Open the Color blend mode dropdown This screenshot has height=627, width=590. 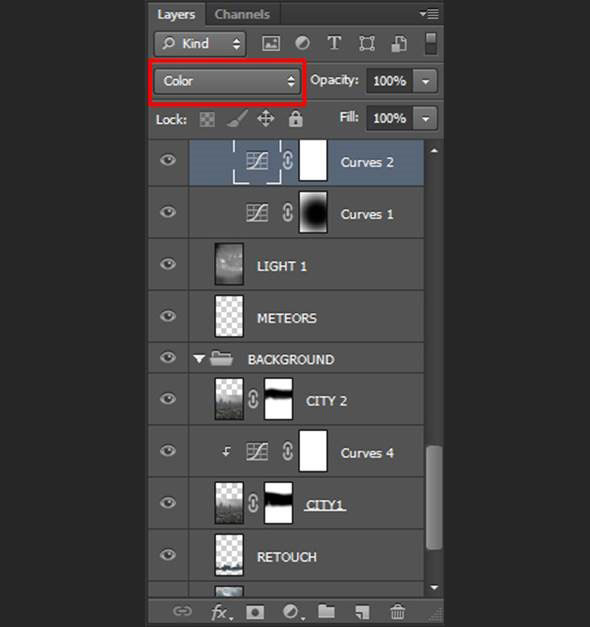[x=227, y=81]
